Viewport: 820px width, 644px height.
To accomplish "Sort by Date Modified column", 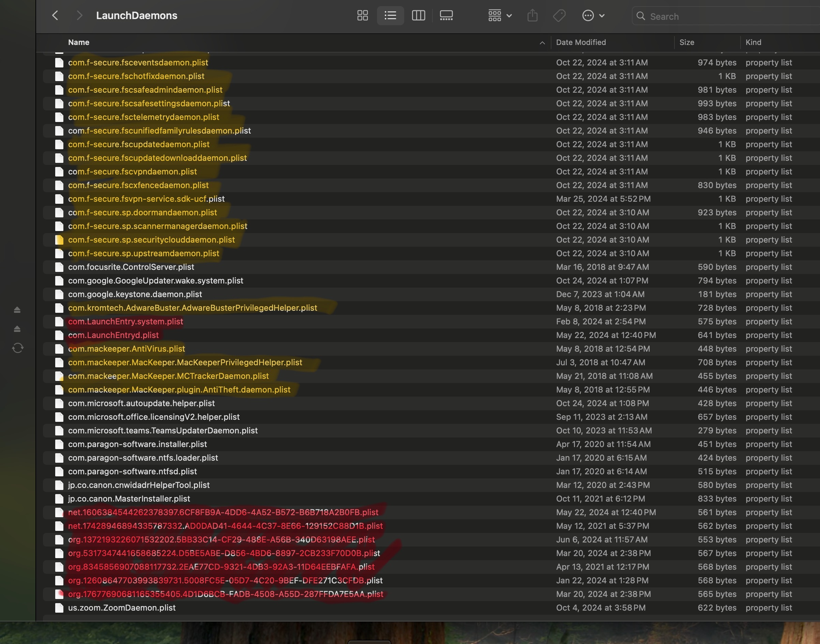I will click(x=581, y=42).
